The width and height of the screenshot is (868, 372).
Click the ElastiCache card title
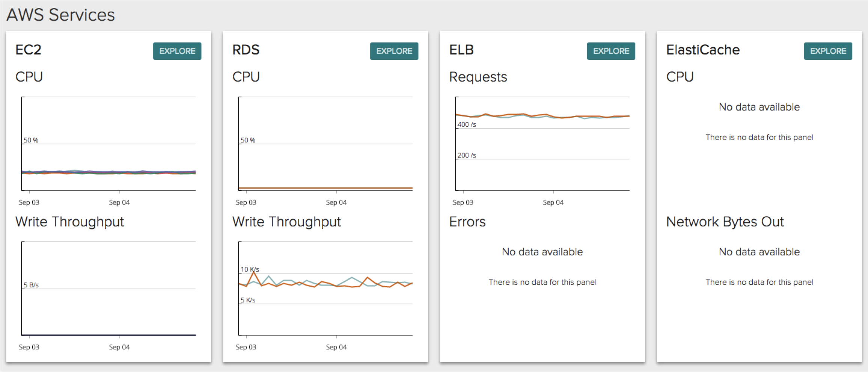click(703, 50)
